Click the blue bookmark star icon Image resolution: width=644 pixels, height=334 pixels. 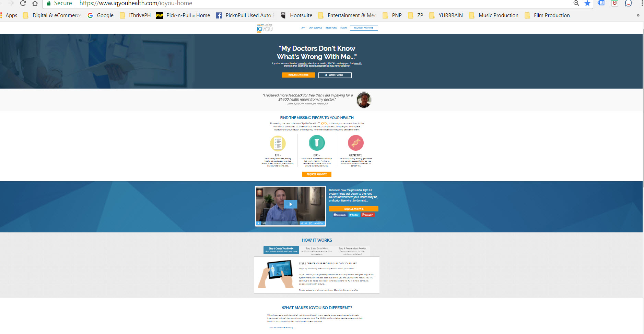coord(587,3)
